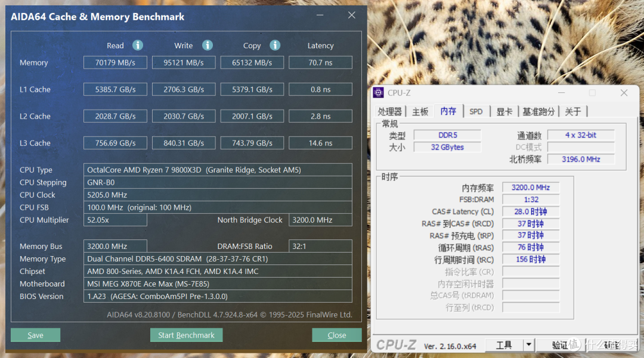Click L2 Cache Latency value 2.8 ns
Image resolution: width=644 pixels, height=358 pixels.
[x=320, y=116]
